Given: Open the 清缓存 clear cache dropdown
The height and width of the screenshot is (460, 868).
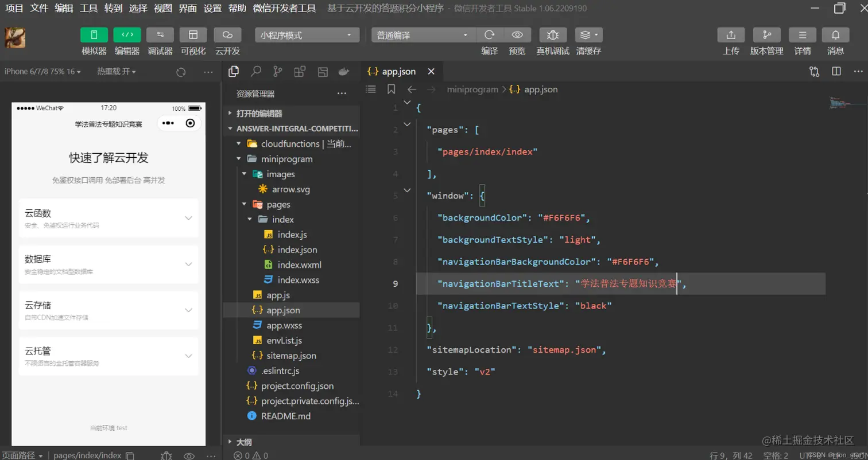Looking at the screenshot, I should coord(589,34).
